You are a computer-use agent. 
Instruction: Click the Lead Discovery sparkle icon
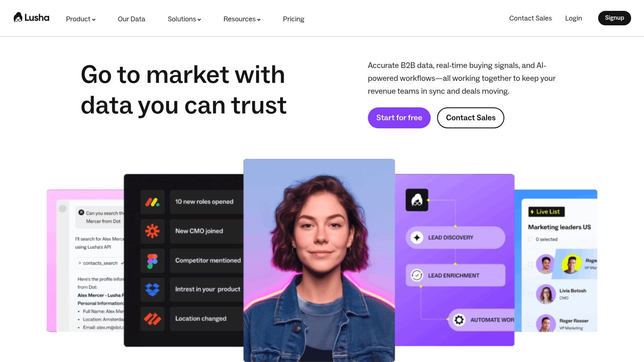[x=417, y=238]
